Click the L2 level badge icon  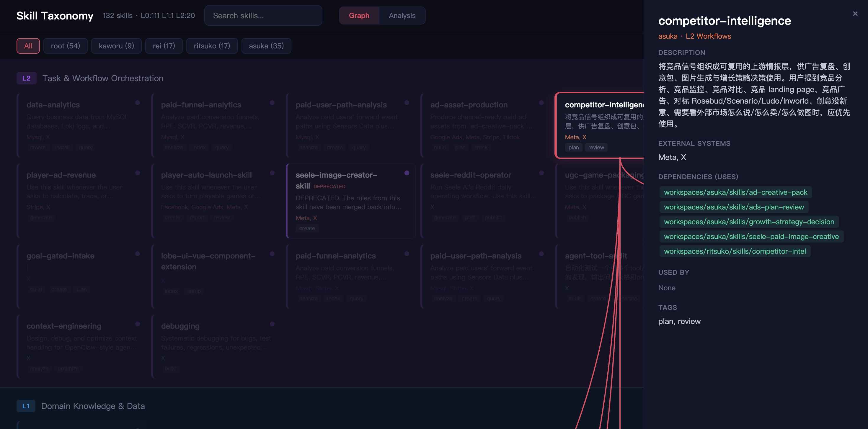[26, 78]
